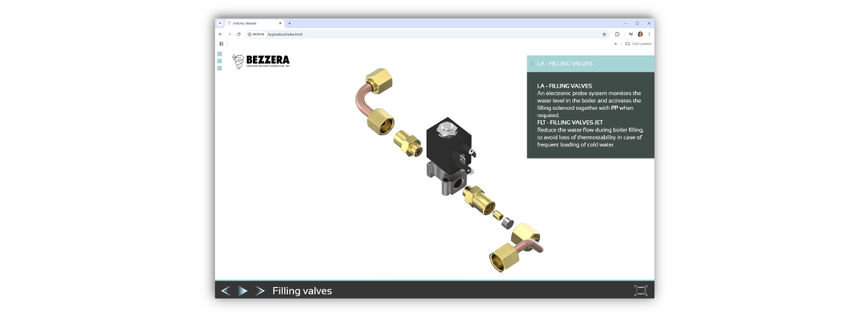Go to the previous component with left arrow

(x=226, y=291)
